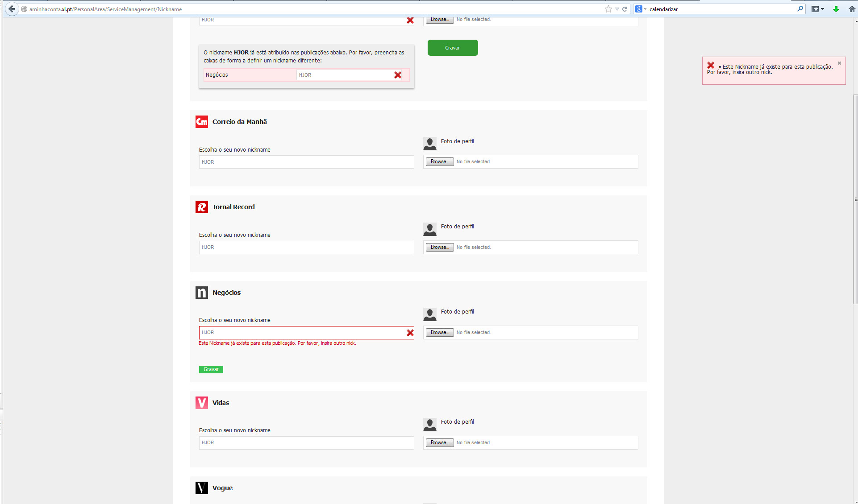Image resolution: width=858 pixels, height=504 pixels.
Task: Go to browser home page icon
Action: 852,9
